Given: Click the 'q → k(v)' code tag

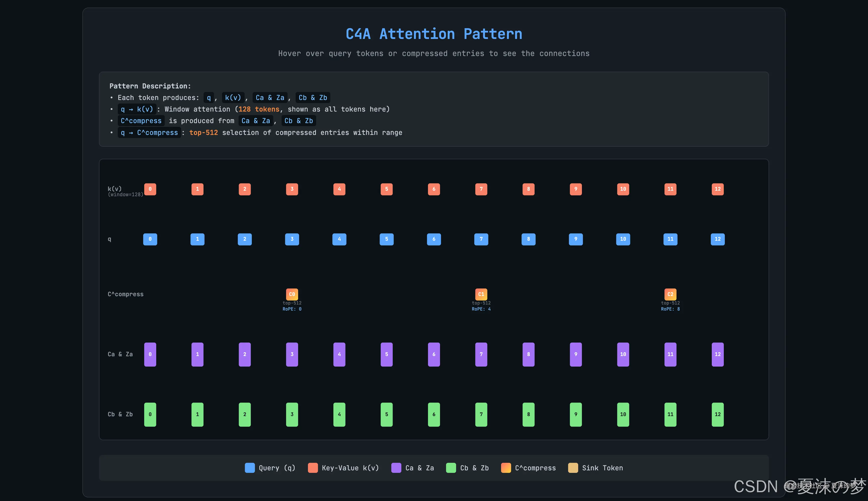Looking at the screenshot, I should [137, 109].
